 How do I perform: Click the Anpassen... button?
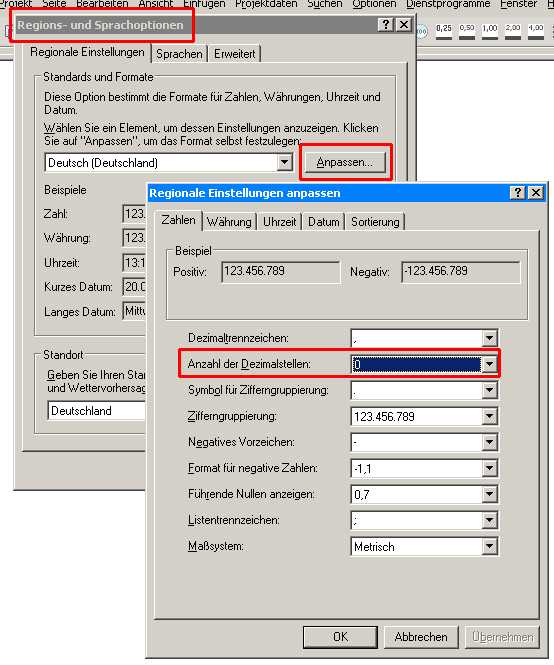pos(345,162)
